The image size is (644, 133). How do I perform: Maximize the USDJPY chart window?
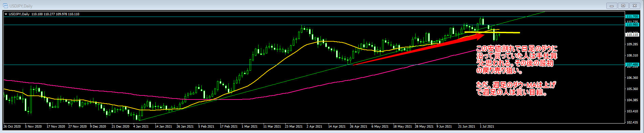coord(623,5)
